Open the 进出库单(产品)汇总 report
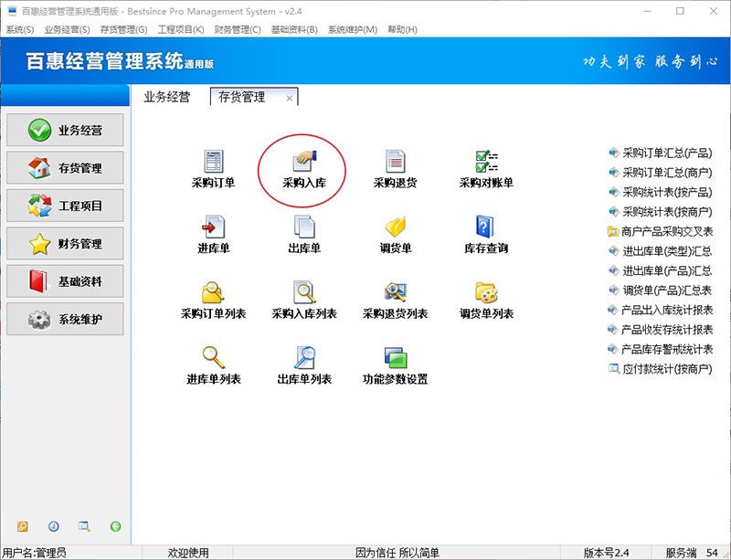The width and height of the screenshot is (731, 560). point(661,270)
